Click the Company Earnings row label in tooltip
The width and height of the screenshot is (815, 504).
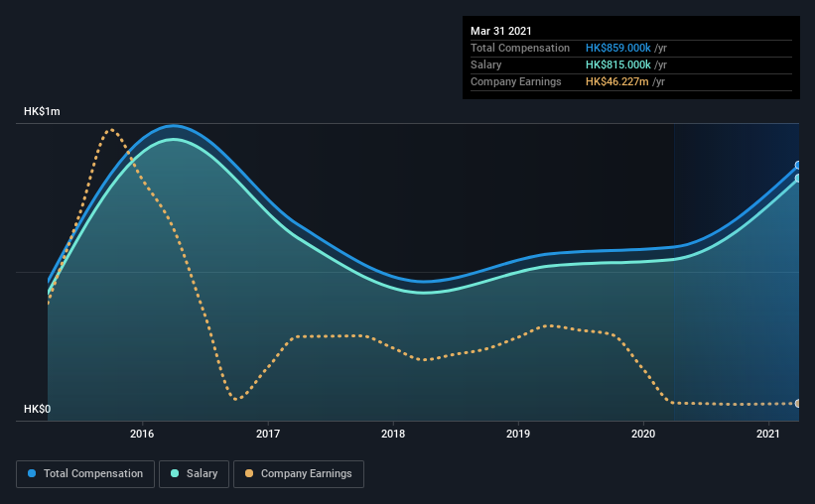point(515,81)
